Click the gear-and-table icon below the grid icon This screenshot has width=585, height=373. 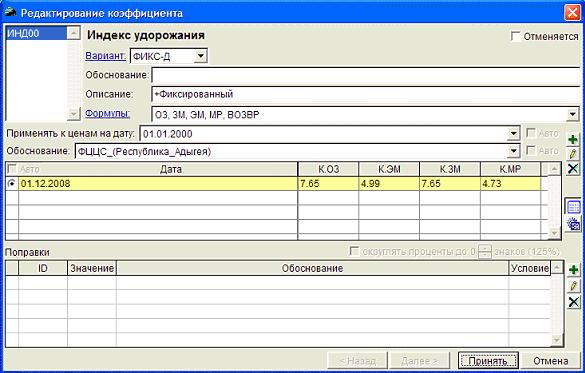(573, 224)
